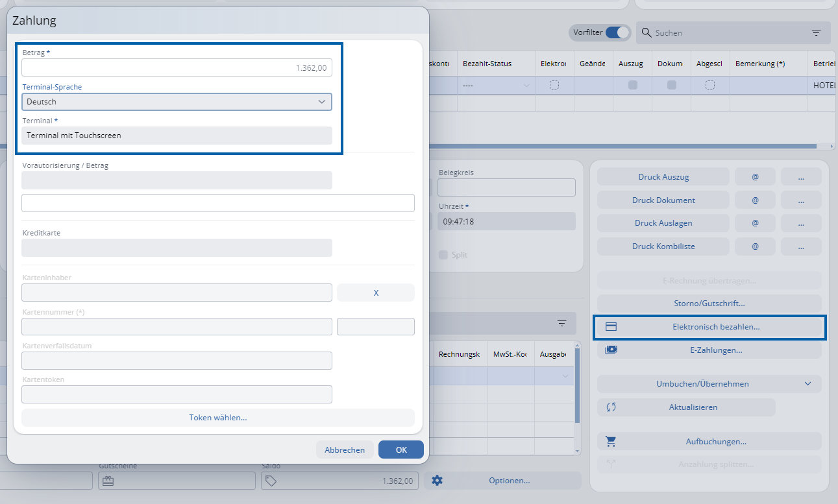The width and height of the screenshot is (838, 504).
Task: Click into the Betrag amount field
Action: [x=177, y=67]
